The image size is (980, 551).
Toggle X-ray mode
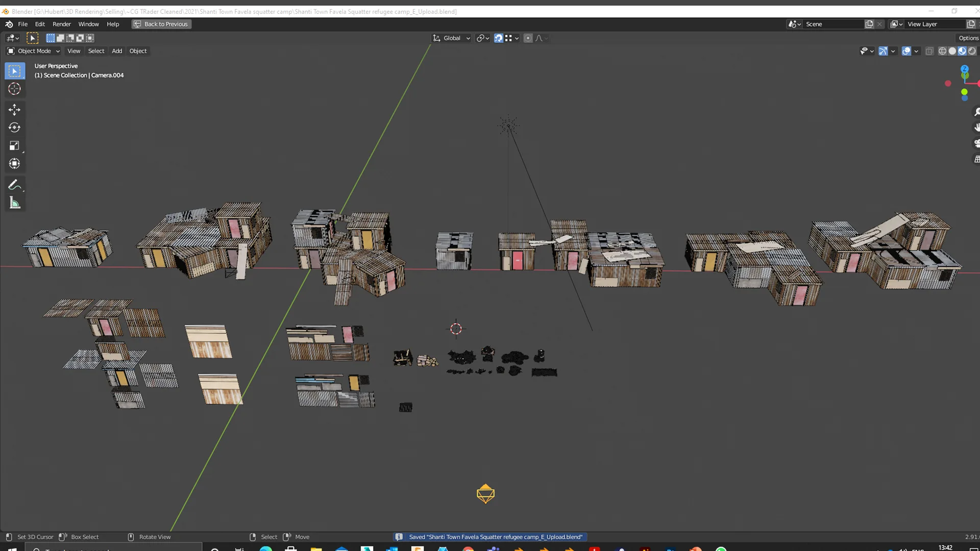929,51
